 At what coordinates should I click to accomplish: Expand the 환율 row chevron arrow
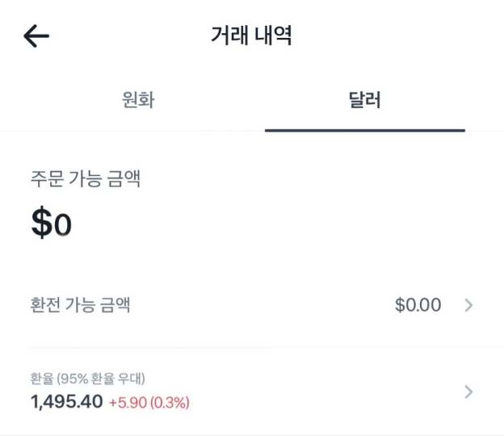[468, 392]
